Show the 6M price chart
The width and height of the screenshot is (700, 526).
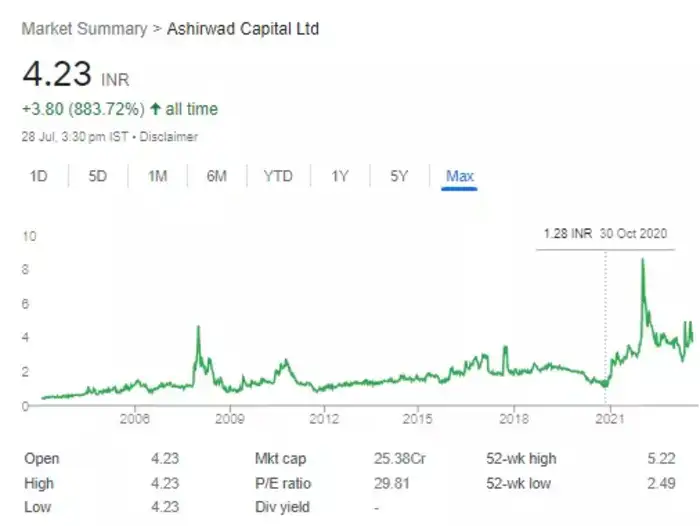tap(217, 177)
